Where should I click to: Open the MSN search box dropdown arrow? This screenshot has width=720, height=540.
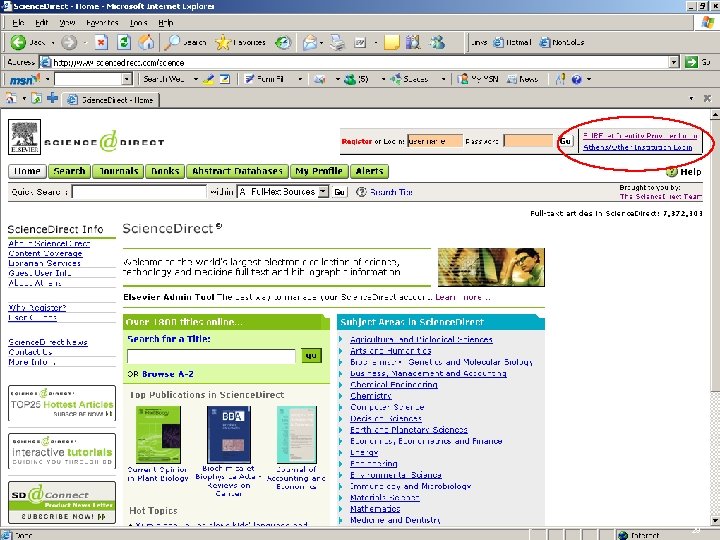tap(127, 79)
